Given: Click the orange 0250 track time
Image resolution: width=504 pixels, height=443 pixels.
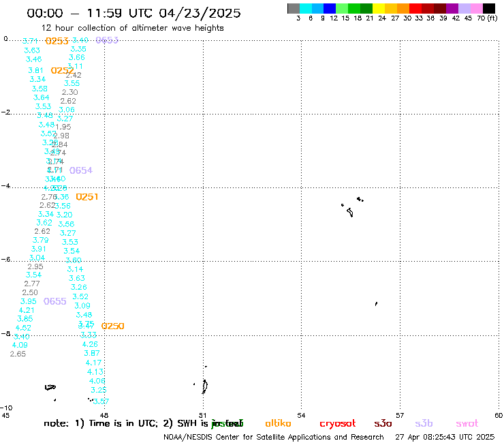Looking at the screenshot, I should click(x=112, y=326).
